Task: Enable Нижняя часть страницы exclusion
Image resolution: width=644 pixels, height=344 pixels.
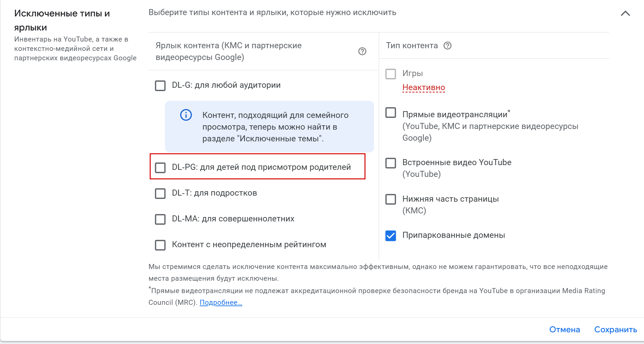Action: point(390,199)
